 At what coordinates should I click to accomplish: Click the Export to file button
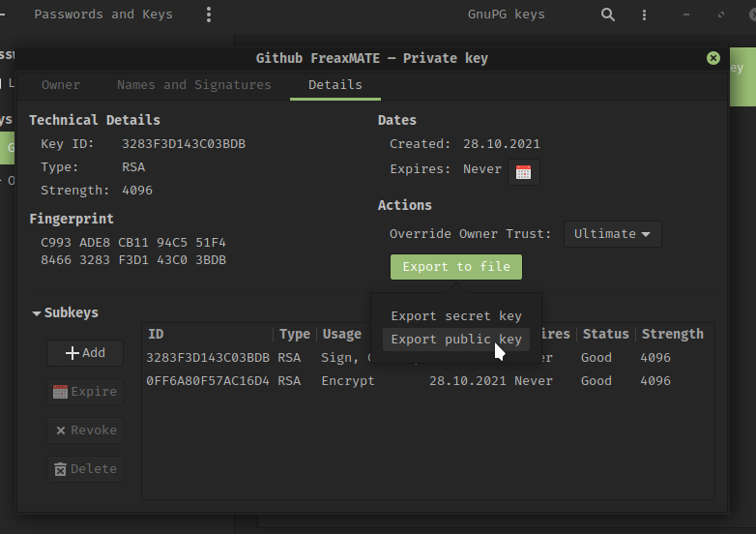click(455, 267)
